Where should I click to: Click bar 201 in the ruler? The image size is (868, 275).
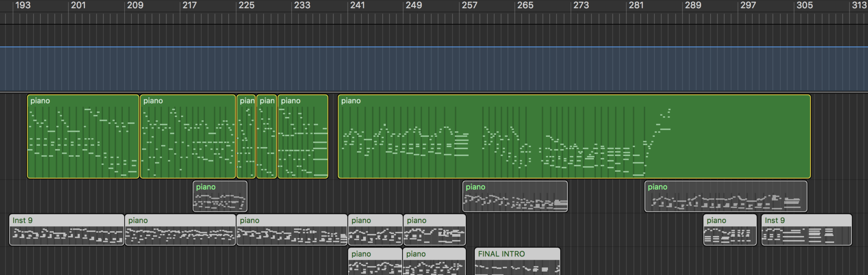click(78, 6)
